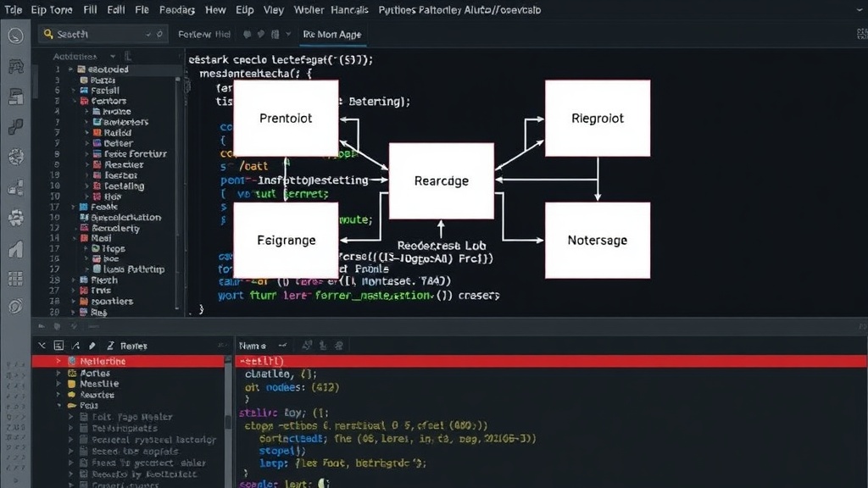Open the Fill menu in the menu bar
This screenshot has height=488, width=868.
click(x=90, y=10)
